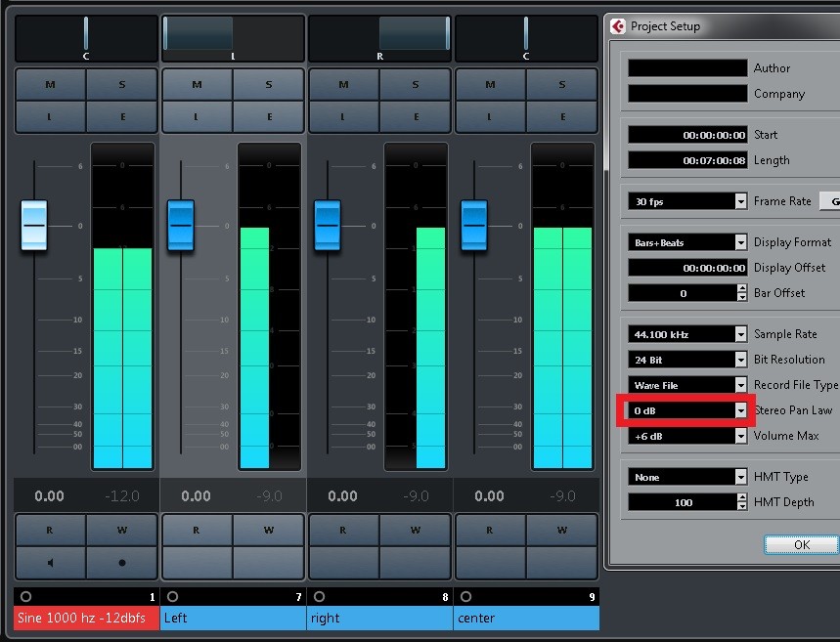Click the circle indicator on channel 7
The image size is (840, 642).
coord(172,596)
